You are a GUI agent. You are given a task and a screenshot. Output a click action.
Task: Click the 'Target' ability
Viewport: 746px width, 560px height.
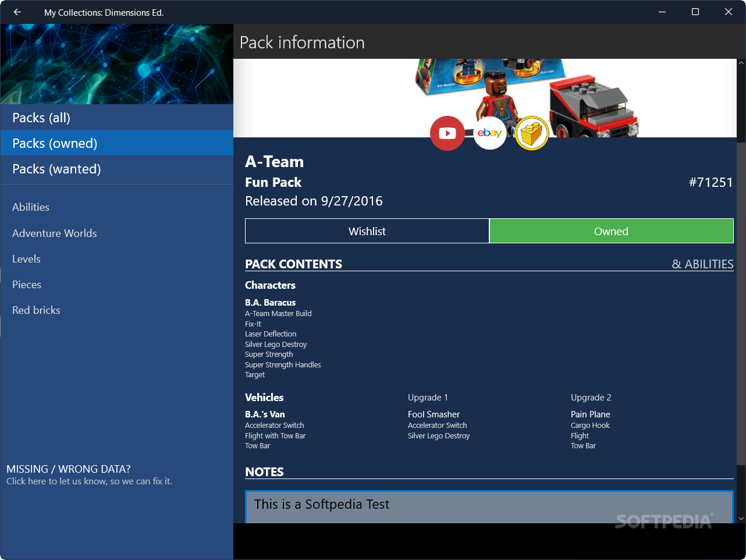click(255, 375)
